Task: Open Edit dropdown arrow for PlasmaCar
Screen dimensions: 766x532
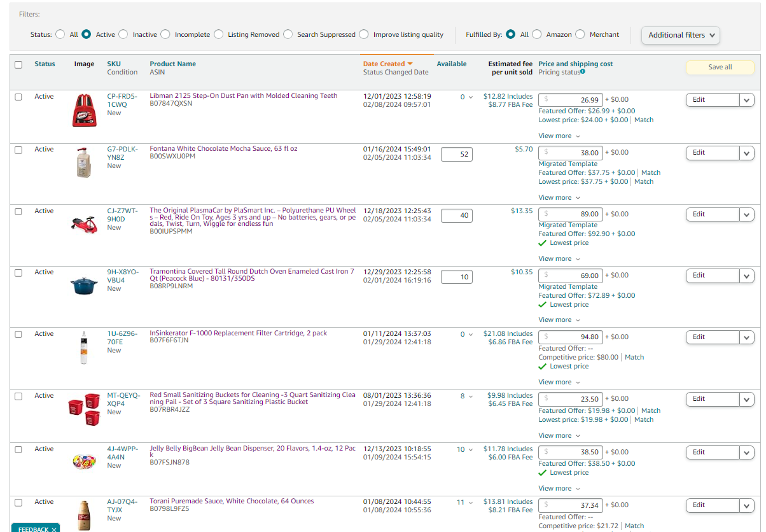Action: 747,214
